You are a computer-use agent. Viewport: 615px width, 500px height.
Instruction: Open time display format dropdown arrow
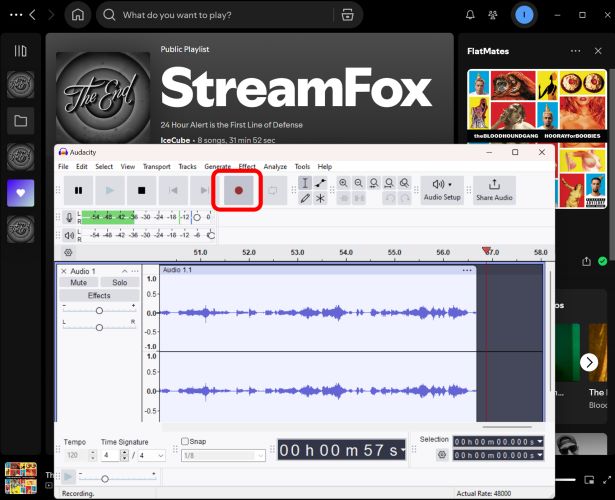click(403, 451)
